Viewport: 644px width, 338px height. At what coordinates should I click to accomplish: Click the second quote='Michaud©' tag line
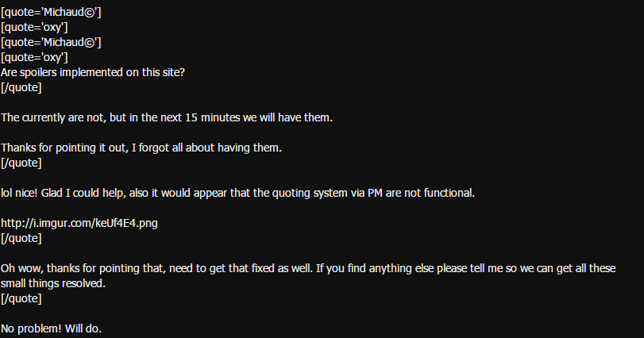51,43
